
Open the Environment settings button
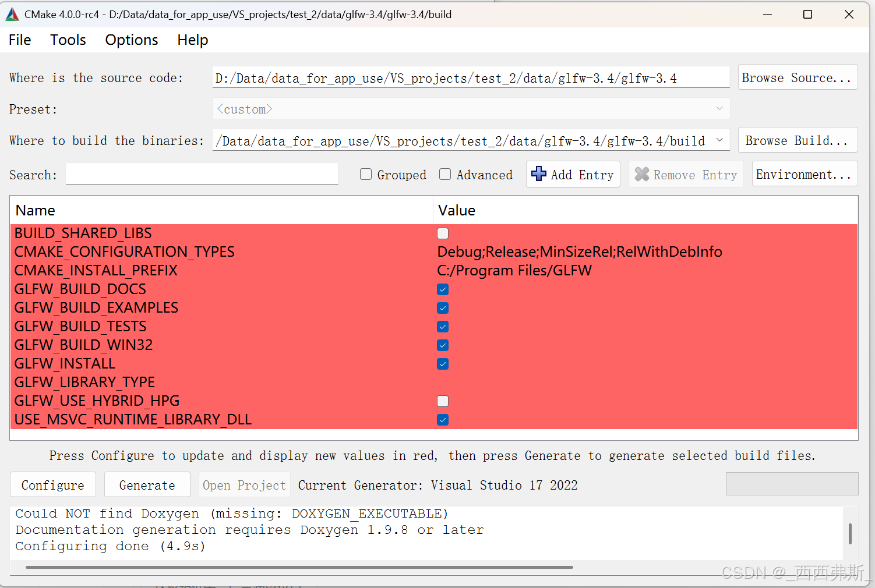coord(804,174)
